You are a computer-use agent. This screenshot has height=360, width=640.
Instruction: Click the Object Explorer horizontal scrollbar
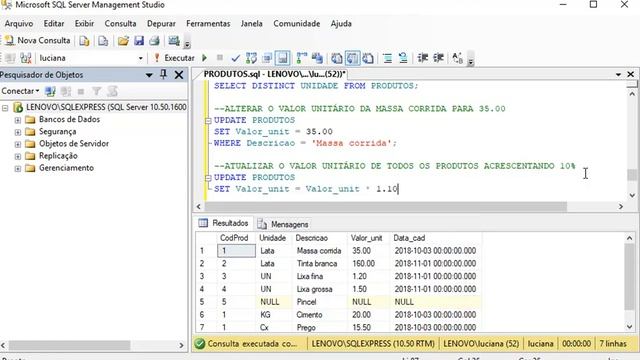coord(69,345)
